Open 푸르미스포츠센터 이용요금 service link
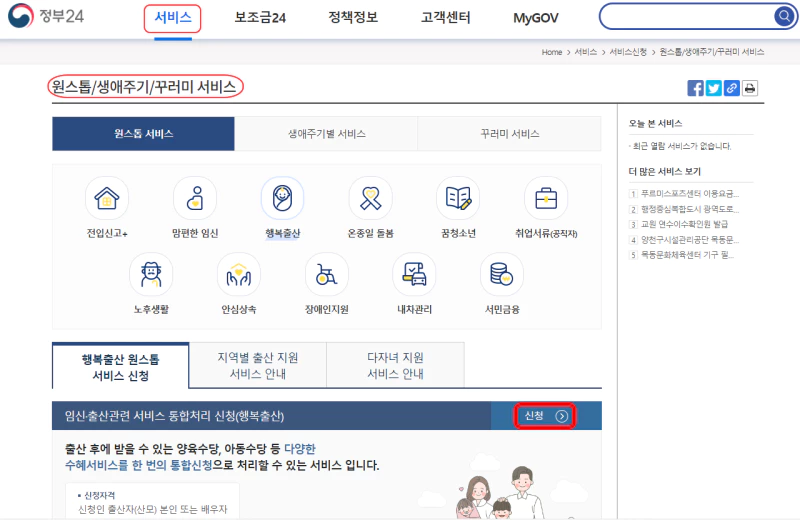The width and height of the screenshot is (800, 520). 690,193
